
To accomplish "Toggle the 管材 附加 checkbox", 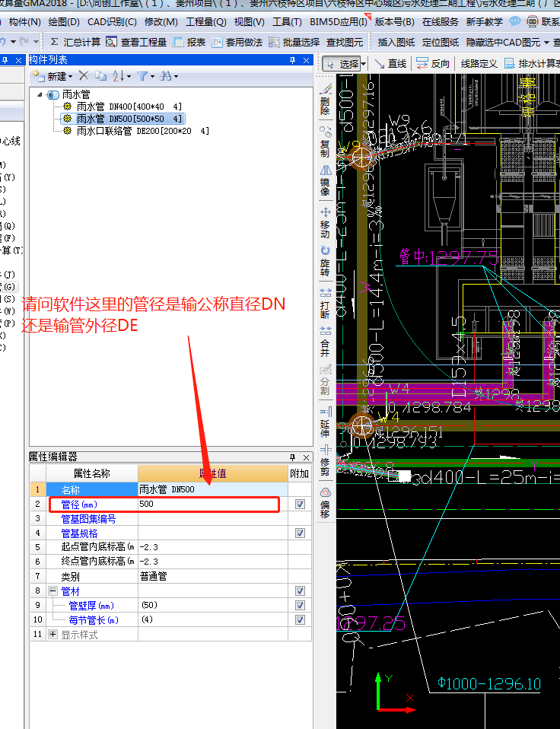I will (301, 591).
